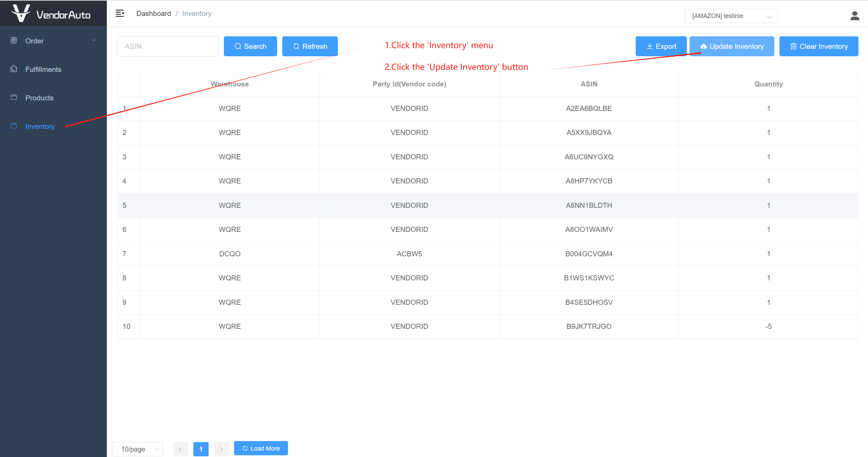The height and width of the screenshot is (457, 868).
Task: Click the Update Inventory button
Action: pos(732,46)
